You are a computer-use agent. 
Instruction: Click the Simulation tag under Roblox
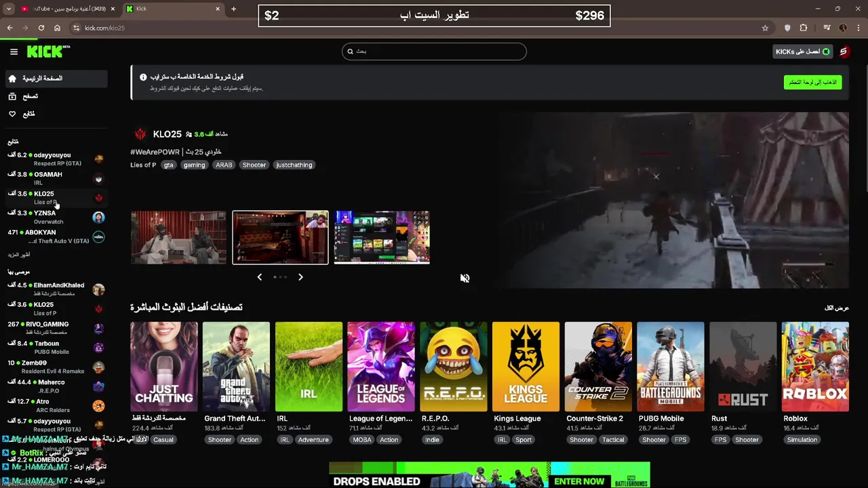pos(802,440)
